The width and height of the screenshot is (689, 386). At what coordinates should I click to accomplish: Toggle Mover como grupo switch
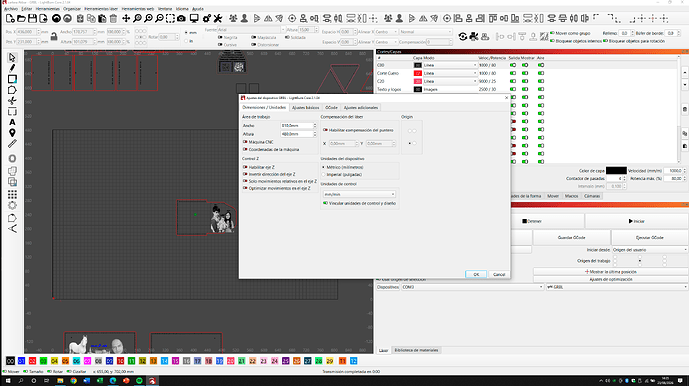click(x=552, y=33)
